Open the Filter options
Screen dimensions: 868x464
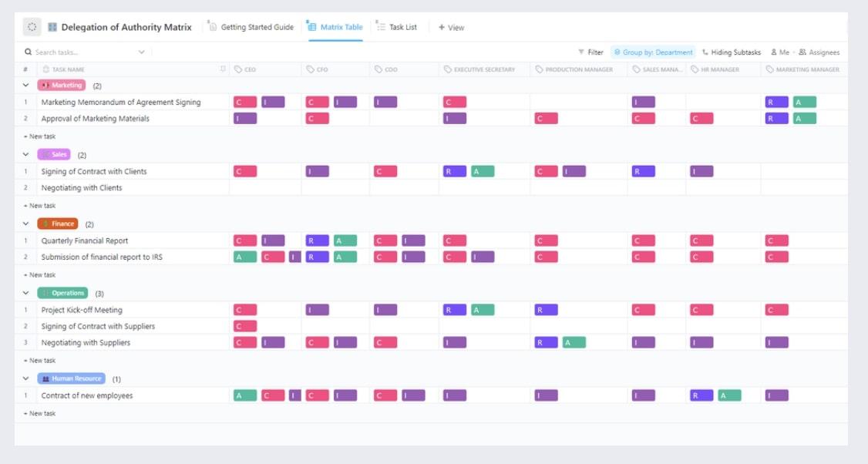point(590,52)
